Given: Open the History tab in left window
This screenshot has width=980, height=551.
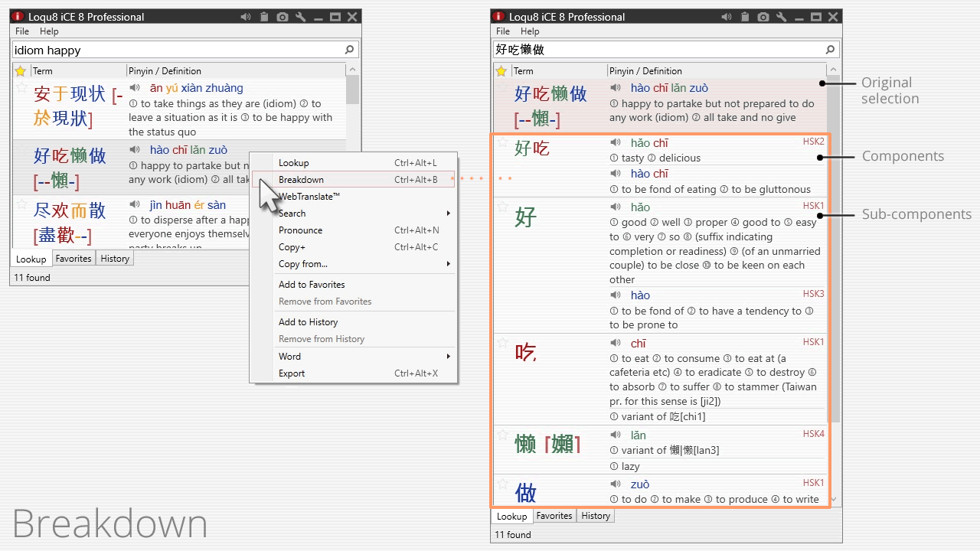Looking at the screenshot, I should click(115, 259).
